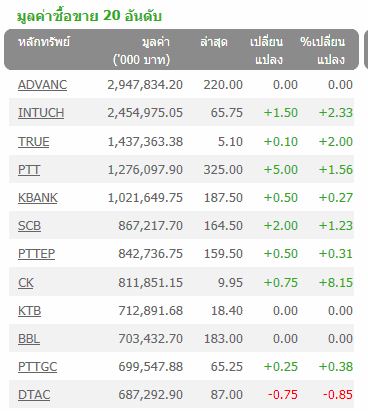This screenshot has width=368, height=411.
Task: Click the SCB stock symbol
Action: pyautogui.click(x=29, y=226)
